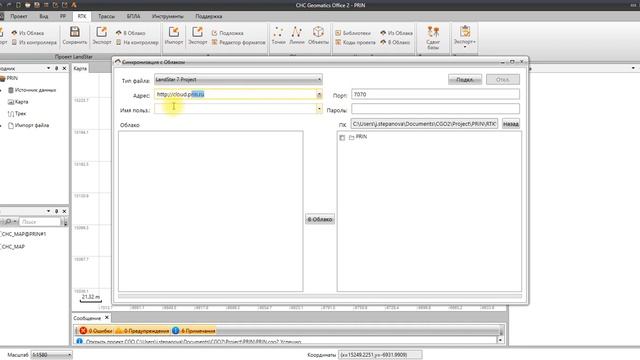Open the Инструменты ribbon tab
The image size is (640, 360).
pos(167,16)
